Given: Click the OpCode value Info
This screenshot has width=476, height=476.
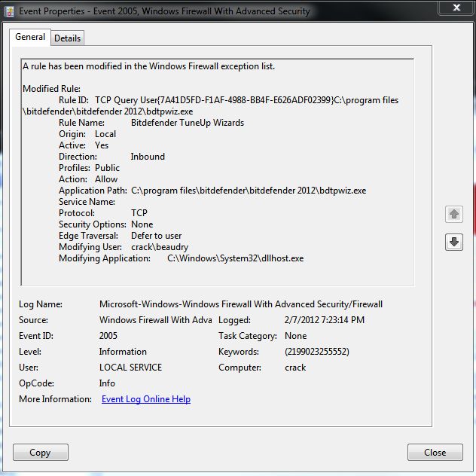Looking at the screenshot, I should pos(107,383).
